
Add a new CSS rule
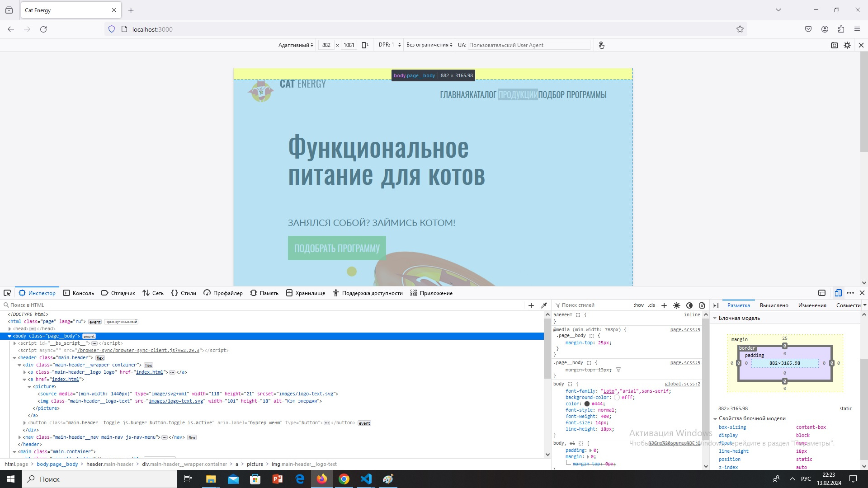point(664,305)
